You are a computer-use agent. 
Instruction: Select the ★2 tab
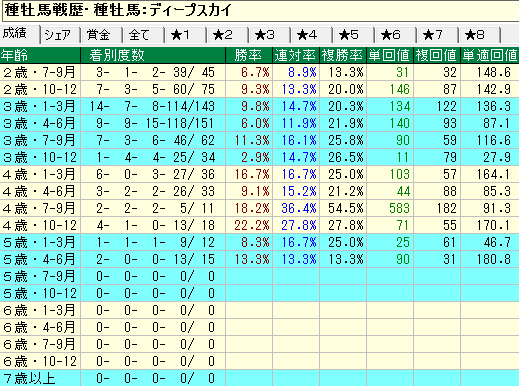click(x=227, y=35)
